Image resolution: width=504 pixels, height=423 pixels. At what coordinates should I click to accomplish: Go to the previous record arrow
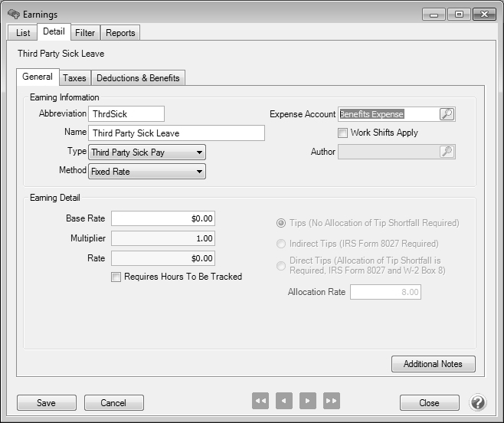(x=284, y=402)
